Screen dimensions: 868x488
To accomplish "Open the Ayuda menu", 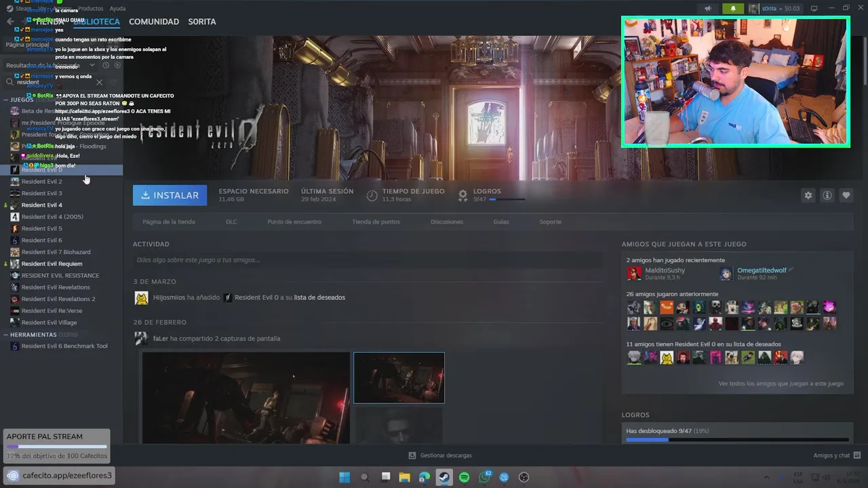I will point(117,8).
